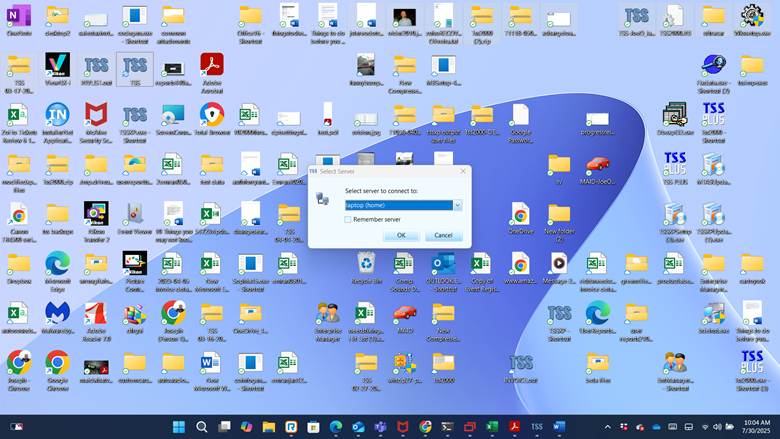
Task: Select the OneNote desktop icon
Action: [19, 21]
